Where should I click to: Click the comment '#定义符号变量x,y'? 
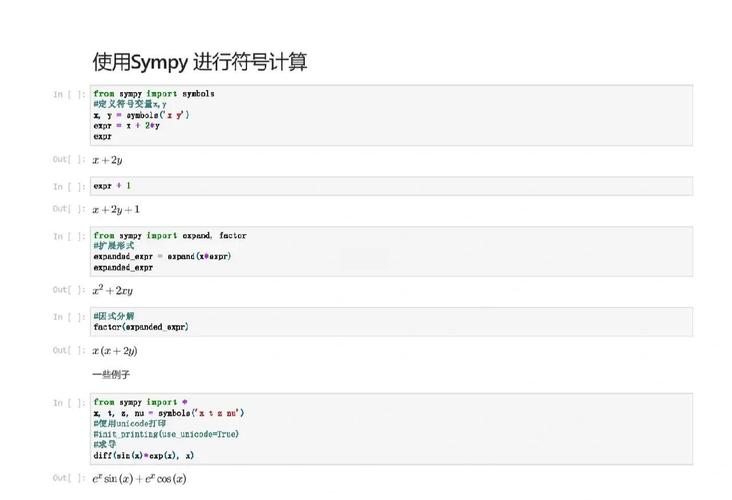(130, 104)
